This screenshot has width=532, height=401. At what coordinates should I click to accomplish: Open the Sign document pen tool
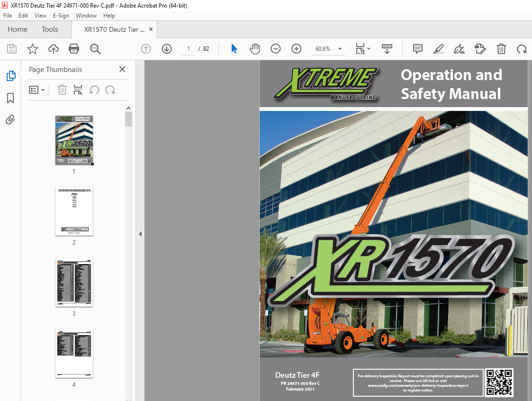click(x=460, y=49)
